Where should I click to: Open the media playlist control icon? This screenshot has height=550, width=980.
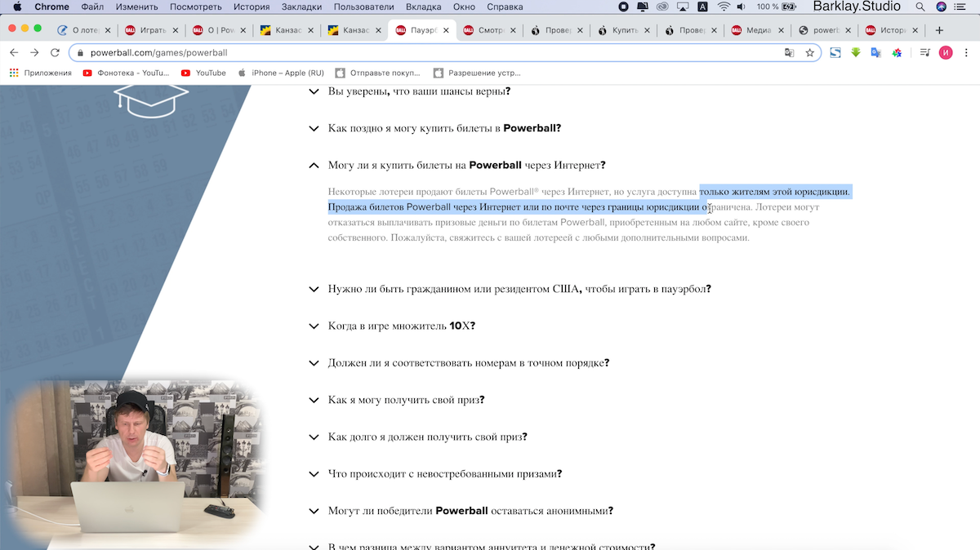point(924,52)
